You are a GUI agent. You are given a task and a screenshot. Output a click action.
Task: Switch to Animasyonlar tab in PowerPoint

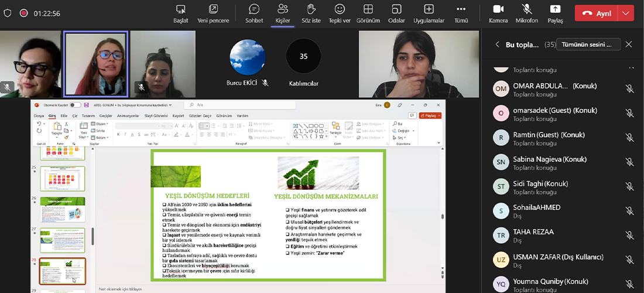(128, 116)
